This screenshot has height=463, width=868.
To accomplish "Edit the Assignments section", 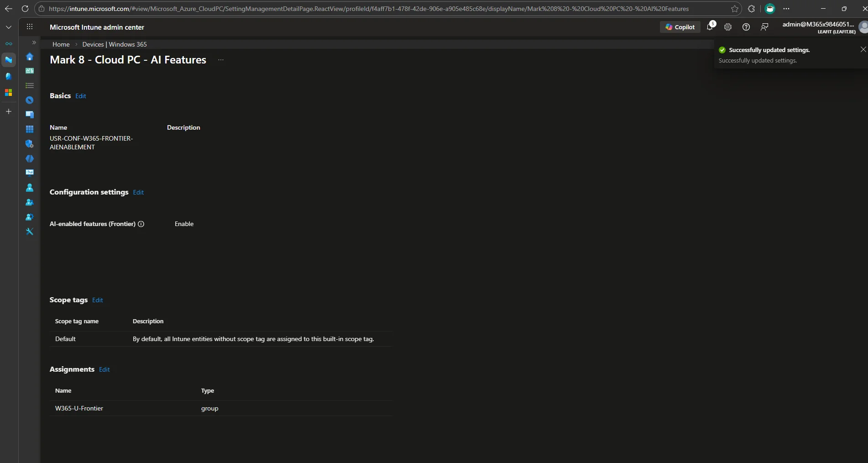I will pos(104,369).
